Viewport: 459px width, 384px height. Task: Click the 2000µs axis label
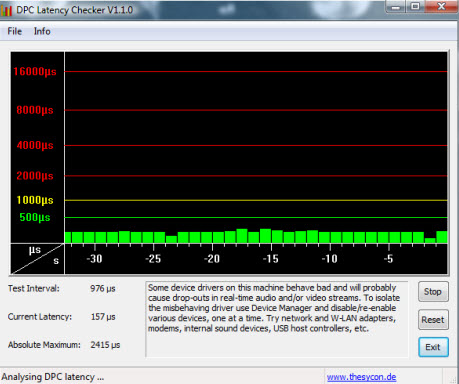[35, 175]
